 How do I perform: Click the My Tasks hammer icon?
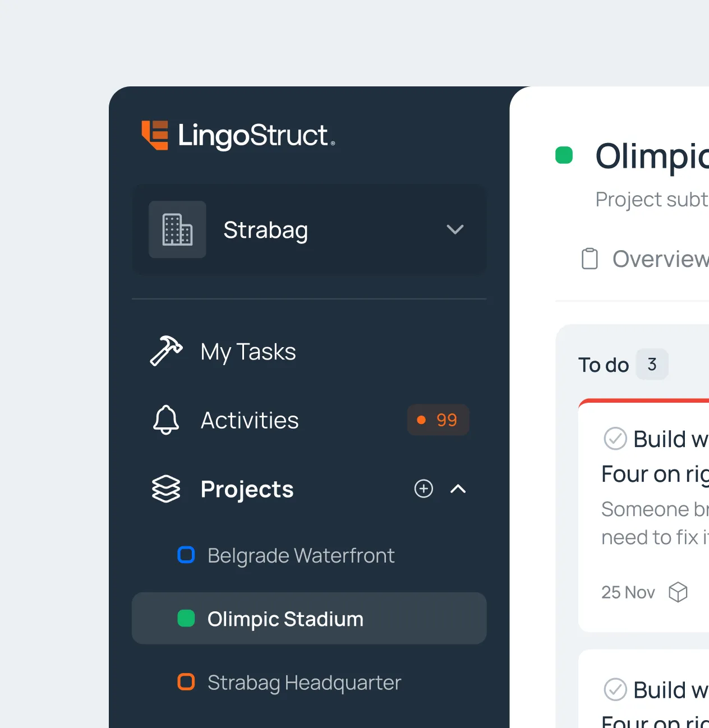[166, 351]
